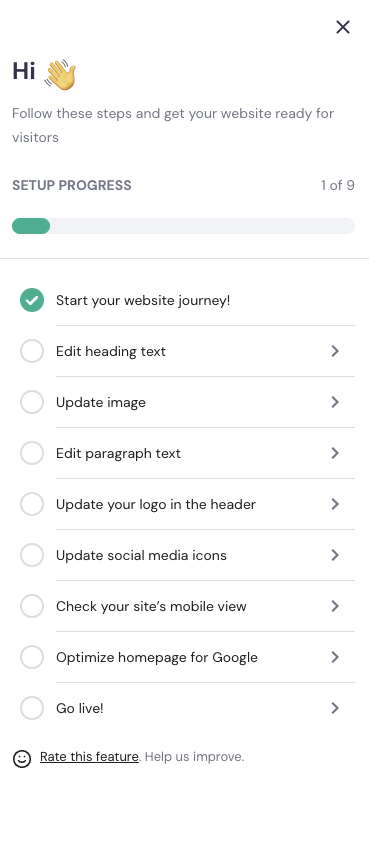Click the green completed checkmark icon
The height and width of the screenshot is (856, 369).
(32, 300)
